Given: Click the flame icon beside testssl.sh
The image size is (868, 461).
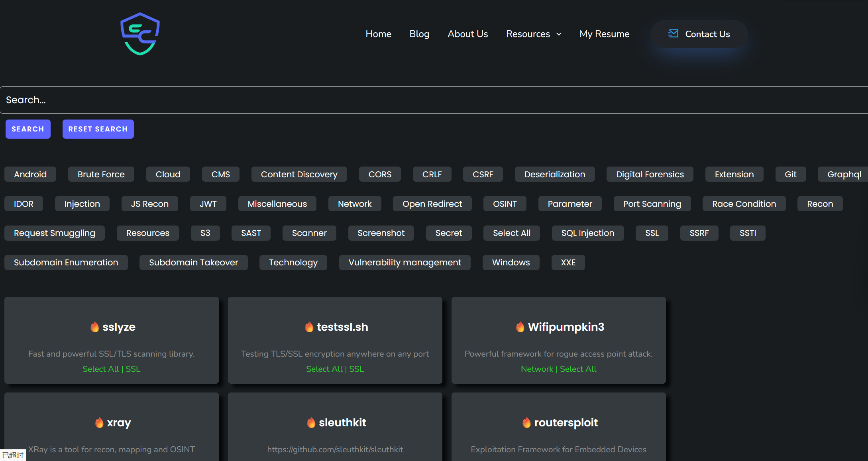Looking at the screenshot, I should (x=309, y=327).
